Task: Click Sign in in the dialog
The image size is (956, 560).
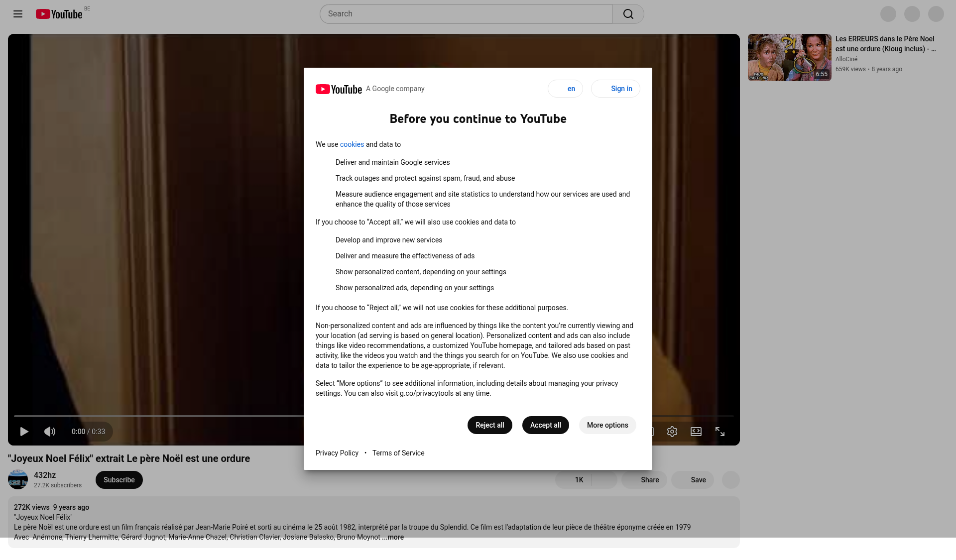Action: (615, 89)
